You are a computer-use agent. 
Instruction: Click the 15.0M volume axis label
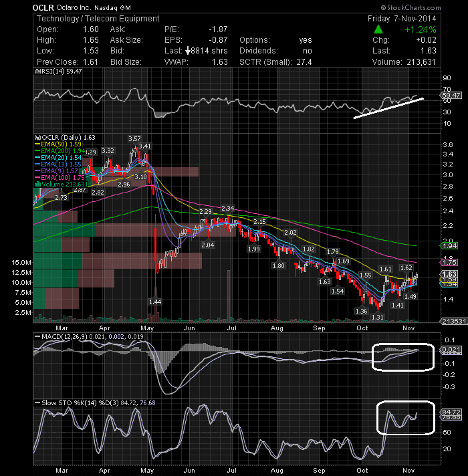pyautogui.click(x=21, y=262)
